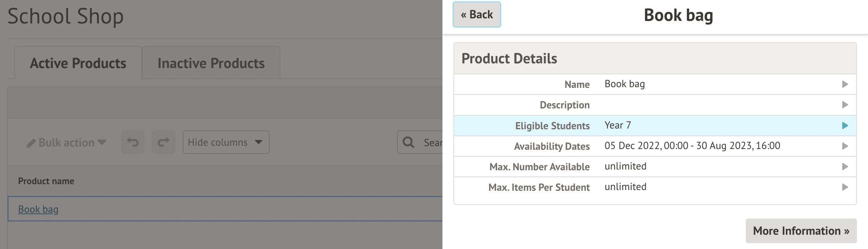Click the redo arrow icon

coord(164,142)
